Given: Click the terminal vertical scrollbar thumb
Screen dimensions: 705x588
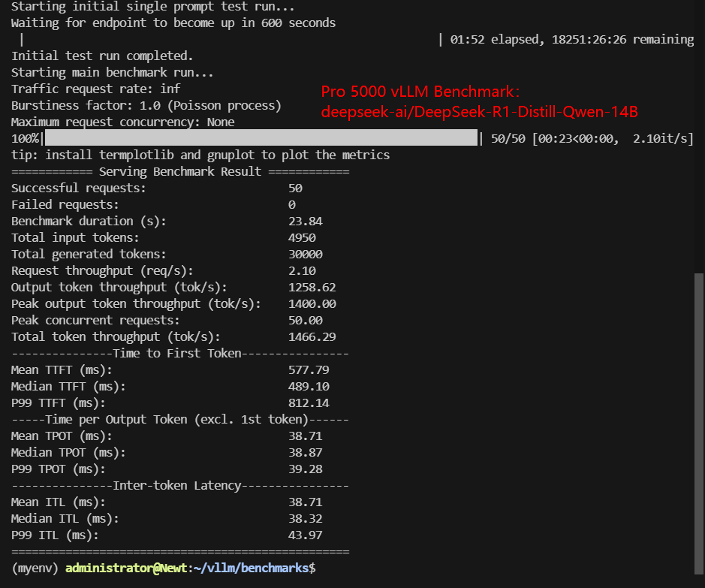Looking at the screenshot, I should (699, 424).
